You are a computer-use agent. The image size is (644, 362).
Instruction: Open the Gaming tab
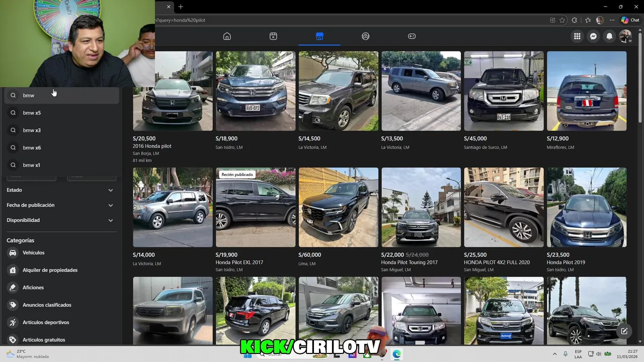pyautogui.click(x=412, y=36)
